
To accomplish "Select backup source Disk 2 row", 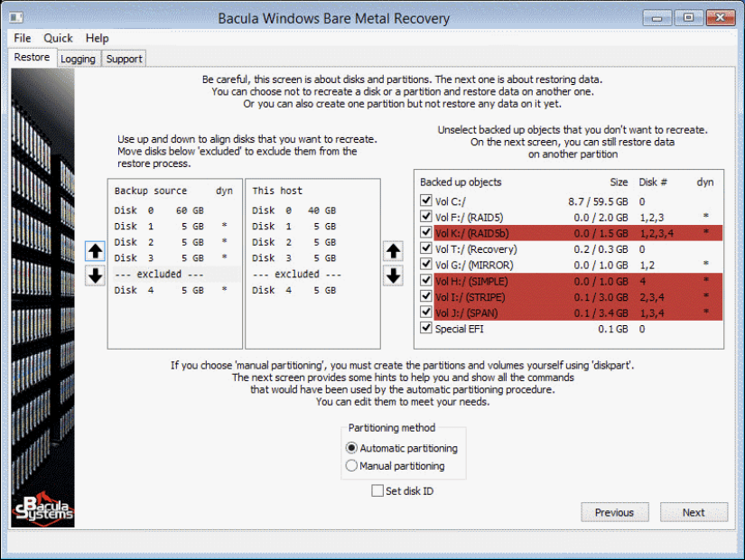I will point(175,242).
